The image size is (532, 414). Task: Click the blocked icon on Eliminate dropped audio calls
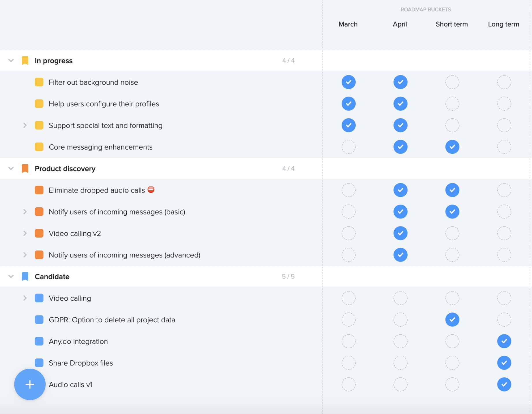(x=151, y=190)
